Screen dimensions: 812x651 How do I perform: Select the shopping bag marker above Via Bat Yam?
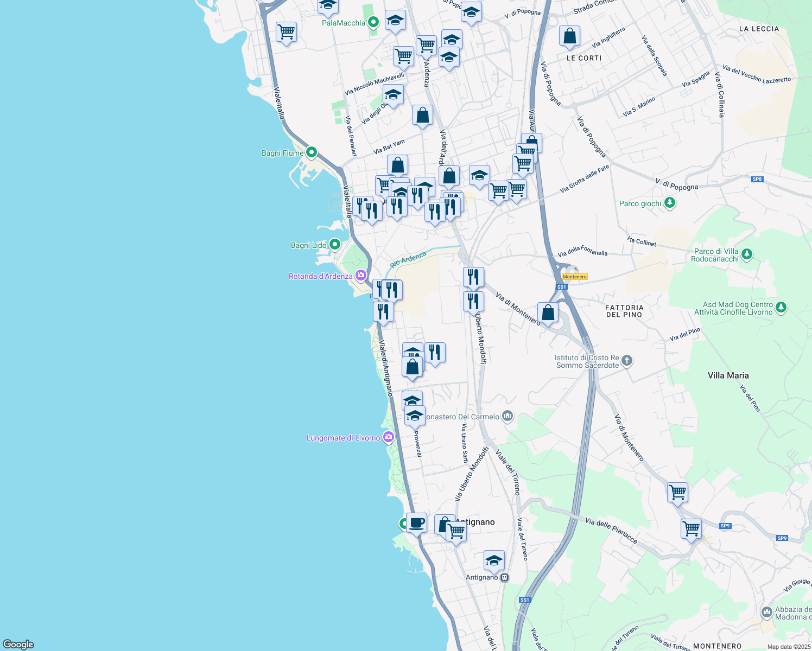tap(422, 117)
